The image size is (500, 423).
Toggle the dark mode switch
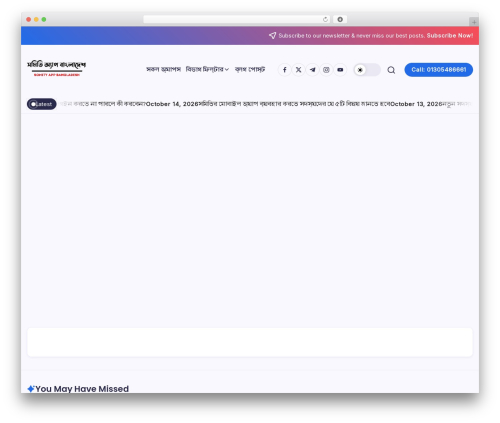pyautogui.click(x=367, y=70)
